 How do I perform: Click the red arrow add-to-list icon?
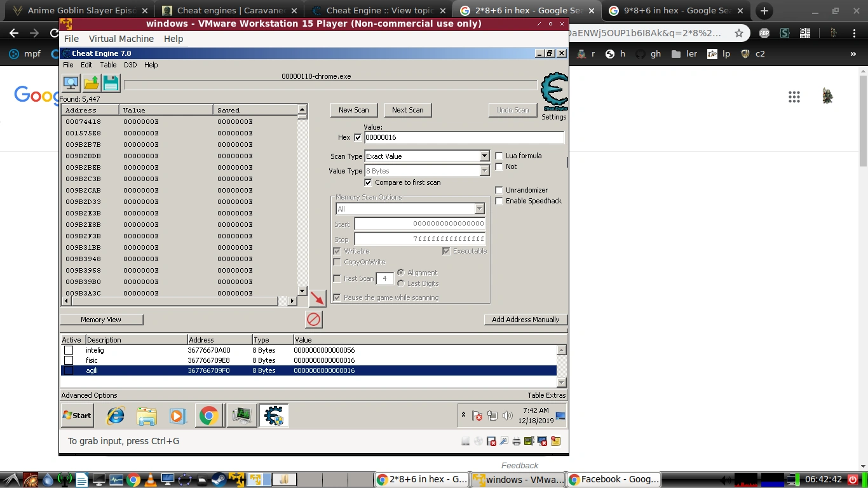(x=317, y=298)
